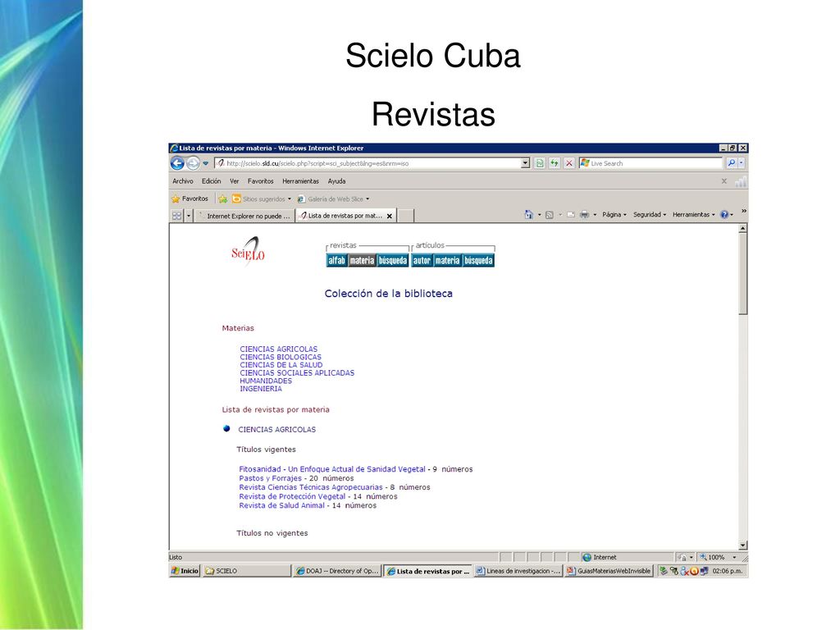840x630 pixels.
Task: Open the Archivo menu
Action: (x=183, y=181)
